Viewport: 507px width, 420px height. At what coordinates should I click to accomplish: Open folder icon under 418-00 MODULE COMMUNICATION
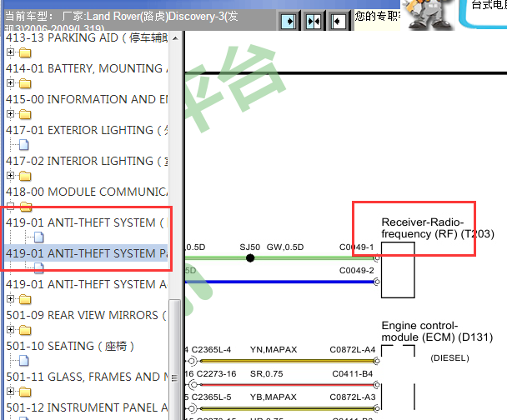26,207
